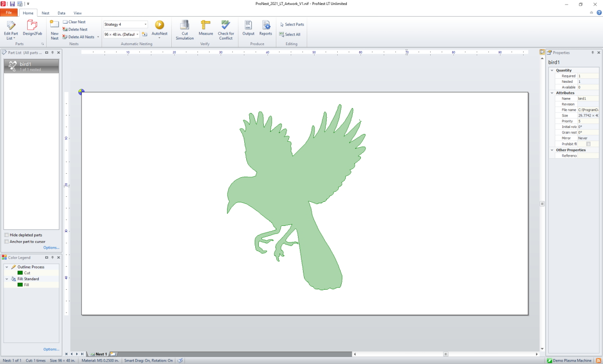Toggle Anchor part to cursor checkbox
Viewport: 603px width, 364px height.
(6, 241)
